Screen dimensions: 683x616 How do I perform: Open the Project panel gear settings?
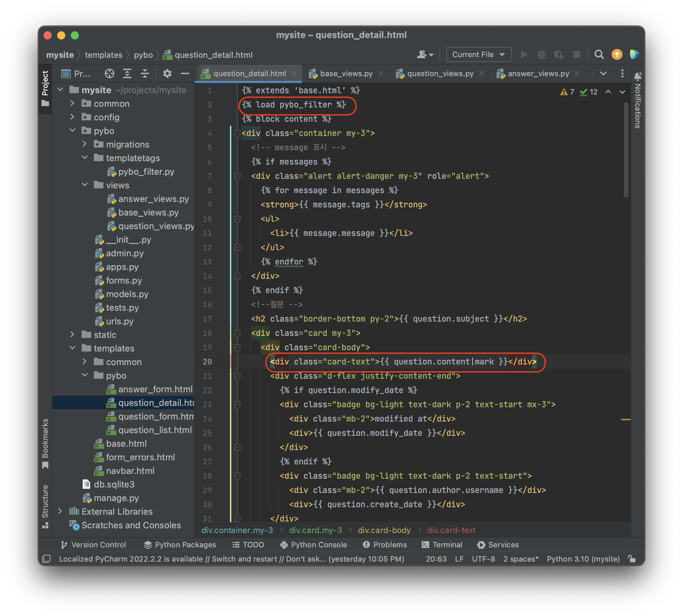167,73
